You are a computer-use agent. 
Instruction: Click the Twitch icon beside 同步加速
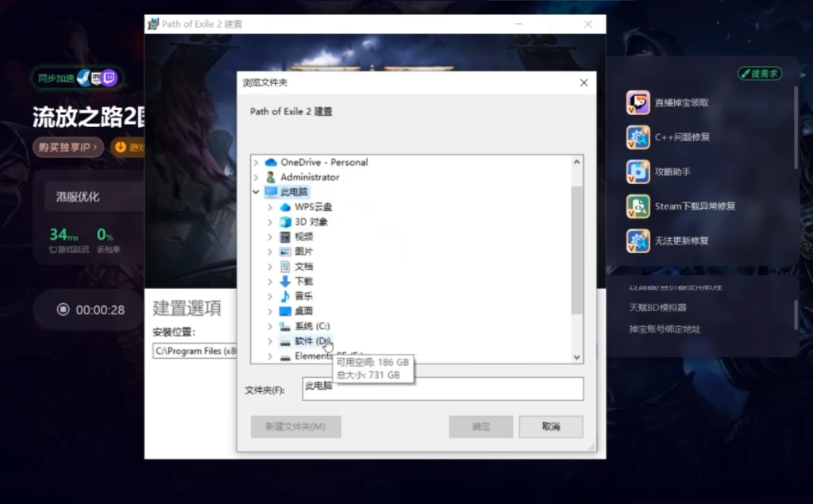point(109,78)
